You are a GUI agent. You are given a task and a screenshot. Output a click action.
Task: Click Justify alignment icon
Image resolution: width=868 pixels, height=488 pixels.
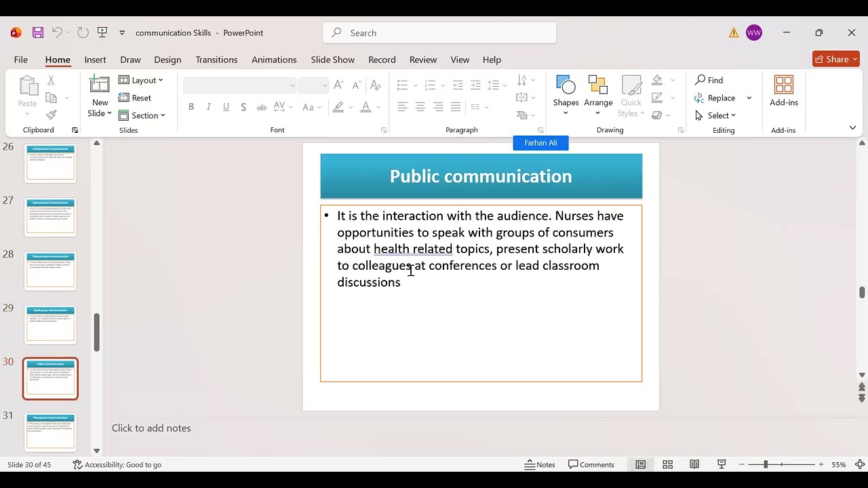pos(456,106)
